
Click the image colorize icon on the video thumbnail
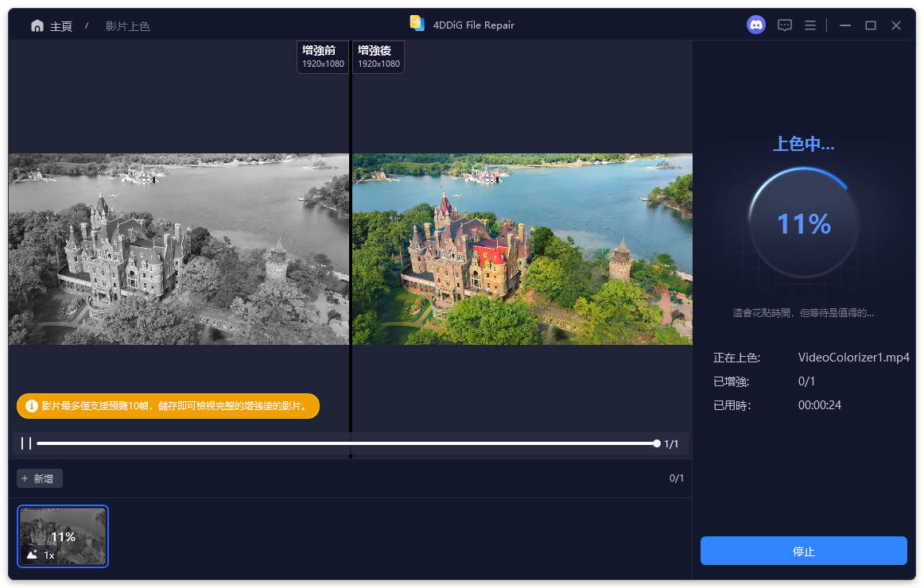(x=32, y=556)
